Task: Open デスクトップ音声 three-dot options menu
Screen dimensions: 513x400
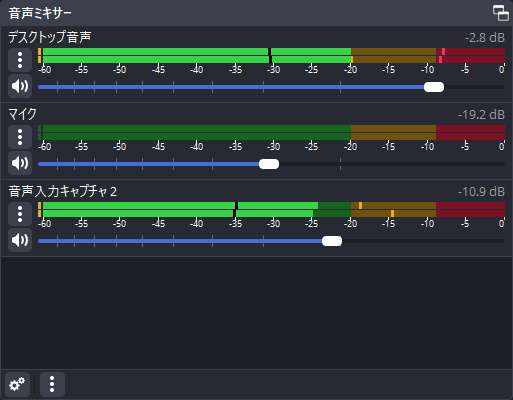Action: click(20, 60)
